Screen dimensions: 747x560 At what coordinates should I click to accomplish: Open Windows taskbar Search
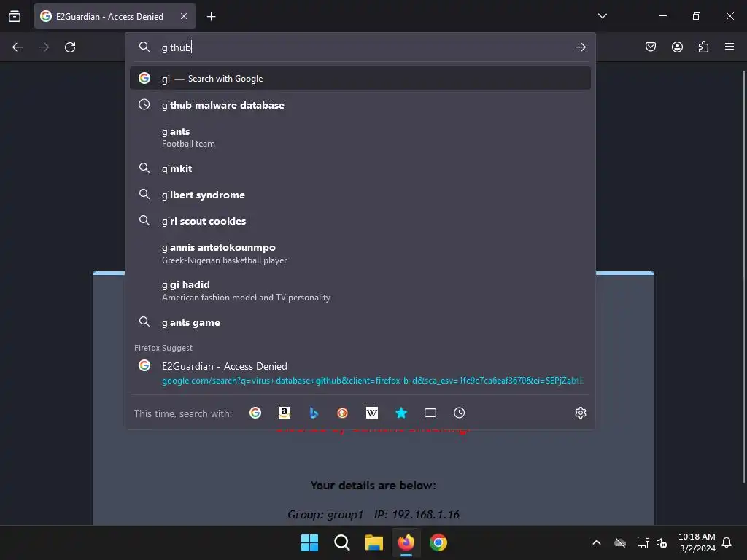[342, 542]
